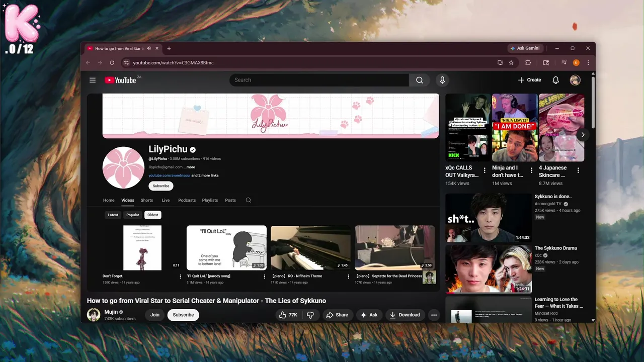Viewport: 644px width, 362px height.
Task: Click Ask Gemini in the title bar
Action: pos(525,48)
